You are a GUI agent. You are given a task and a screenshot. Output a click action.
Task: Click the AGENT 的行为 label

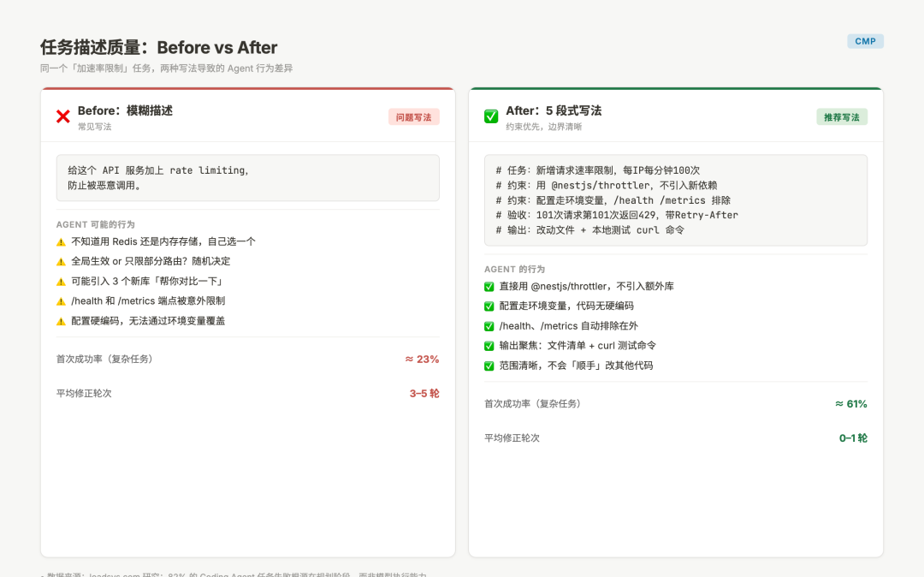tap(514, 270)
